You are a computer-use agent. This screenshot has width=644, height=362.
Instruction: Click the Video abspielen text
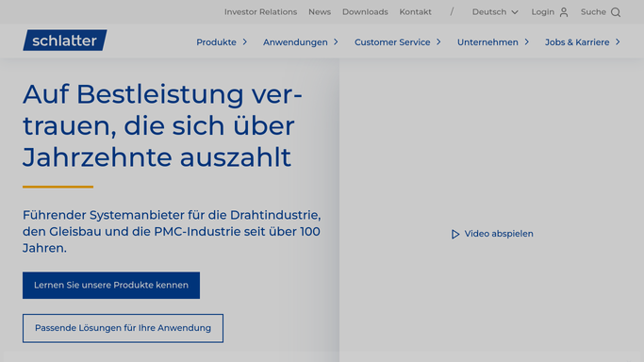point(499,234)
